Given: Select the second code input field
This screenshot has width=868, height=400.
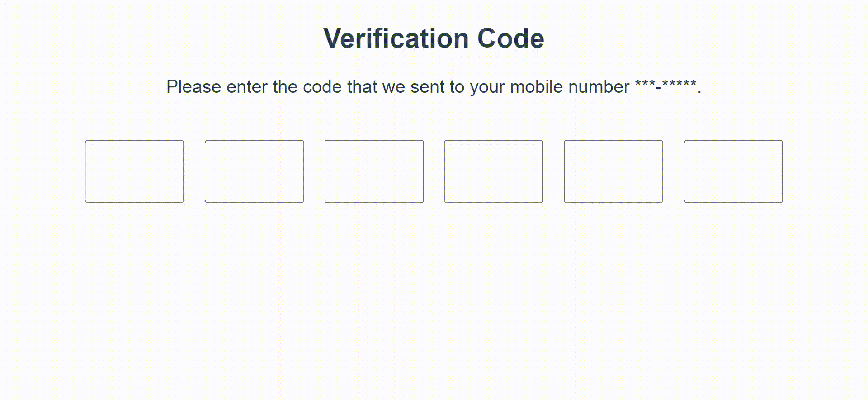Looking at the screenshot, I should pos(254,171).
